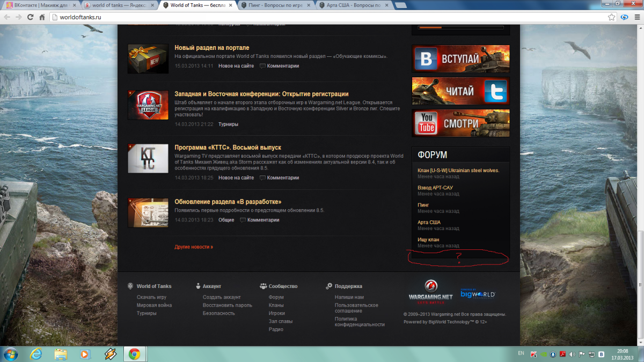Open the YouTube 'СМОТРИ' banner
The width and height of the screenshot is (644, 362).
460,123
